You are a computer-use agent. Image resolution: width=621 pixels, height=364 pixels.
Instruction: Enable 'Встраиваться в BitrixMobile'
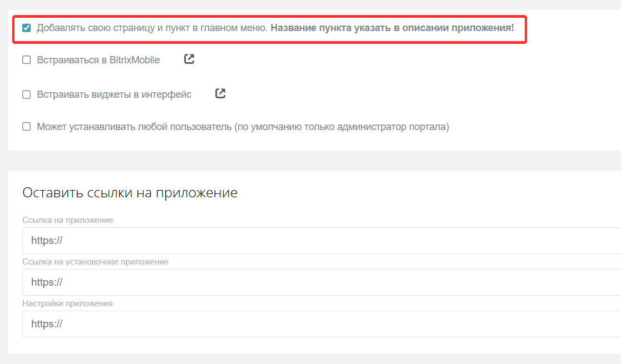(x=26, y=59)
